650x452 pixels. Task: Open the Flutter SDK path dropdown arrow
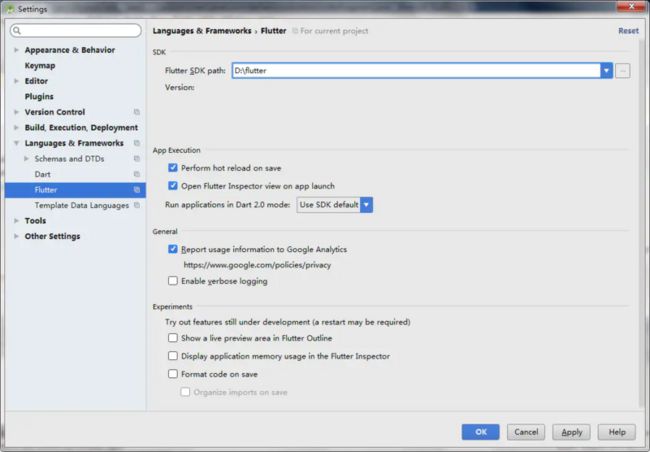tap(606, 70)
